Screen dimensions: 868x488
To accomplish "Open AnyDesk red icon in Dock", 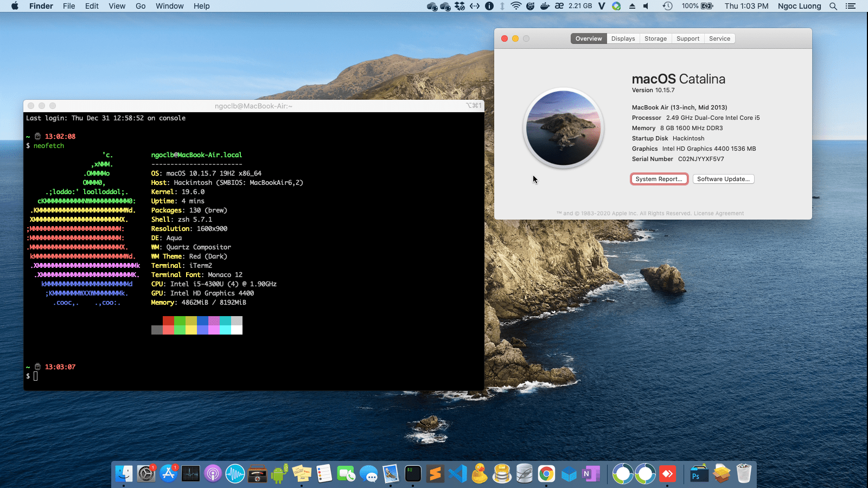I will (x=667, y=474).
